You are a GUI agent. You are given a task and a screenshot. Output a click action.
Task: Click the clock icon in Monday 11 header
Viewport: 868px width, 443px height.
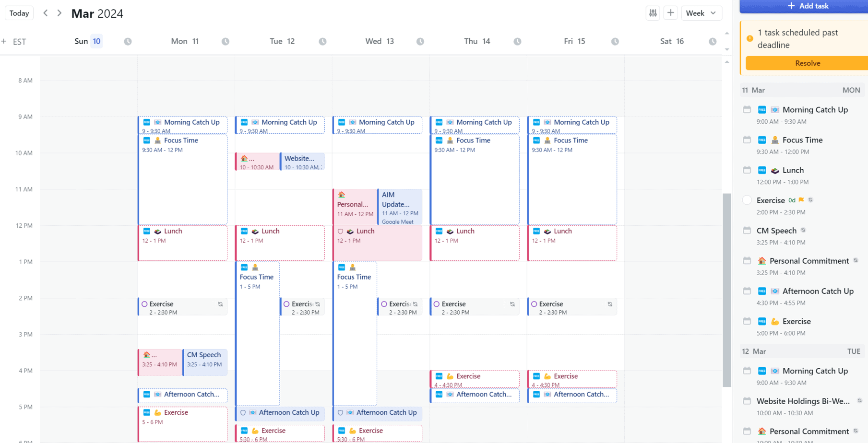225,42
